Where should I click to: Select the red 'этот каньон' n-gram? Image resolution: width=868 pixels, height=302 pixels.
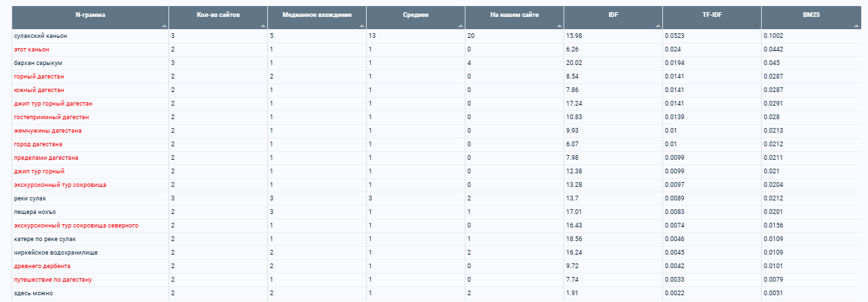(31, 49)
